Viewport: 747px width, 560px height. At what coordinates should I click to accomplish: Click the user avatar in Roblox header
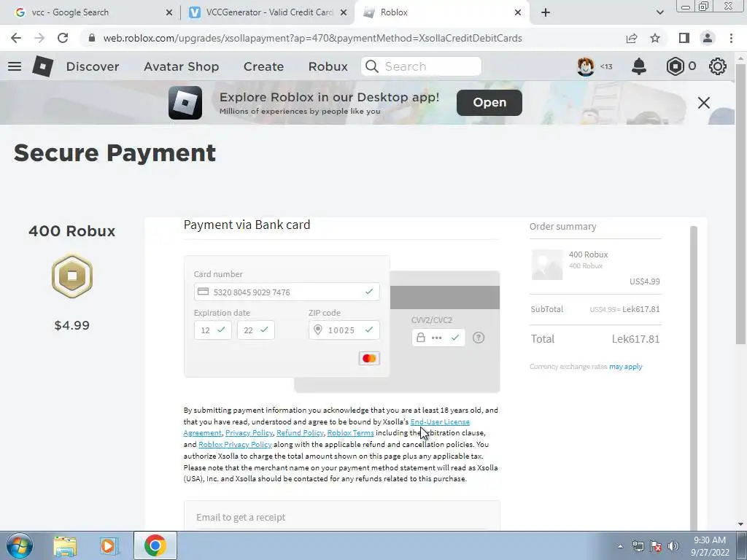tap(585, 66)
